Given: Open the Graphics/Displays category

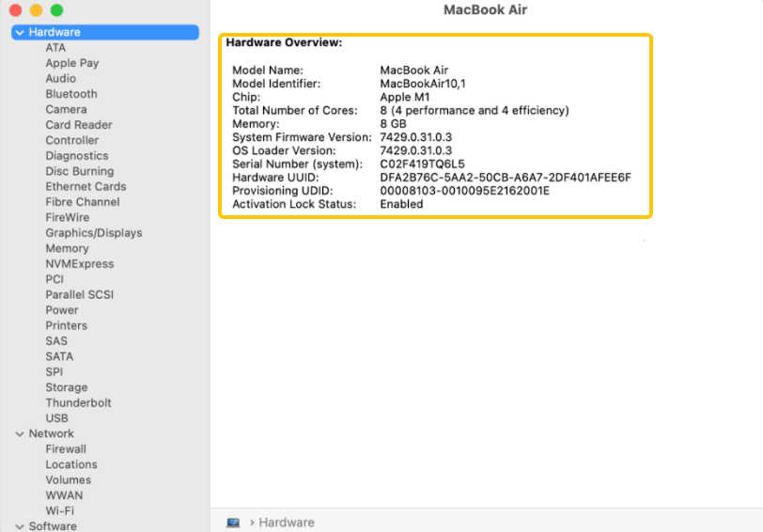Looking at the screenshot, I should click(x=94, y=233).
